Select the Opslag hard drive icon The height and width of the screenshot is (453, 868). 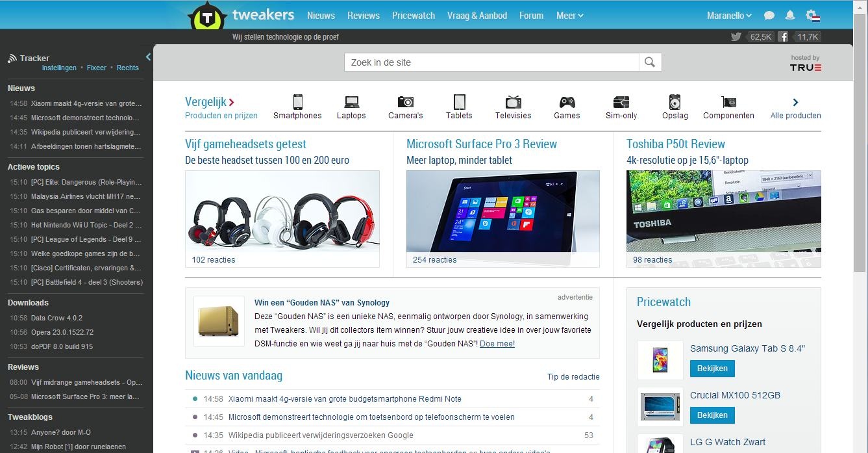(675, 102)
